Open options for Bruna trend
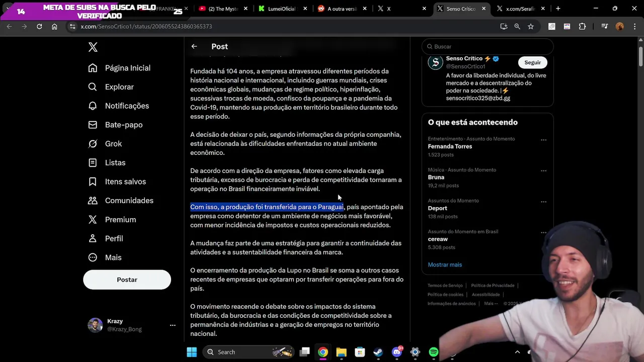Viewport: 644px width, 362px height. click(x=543, y=171)
